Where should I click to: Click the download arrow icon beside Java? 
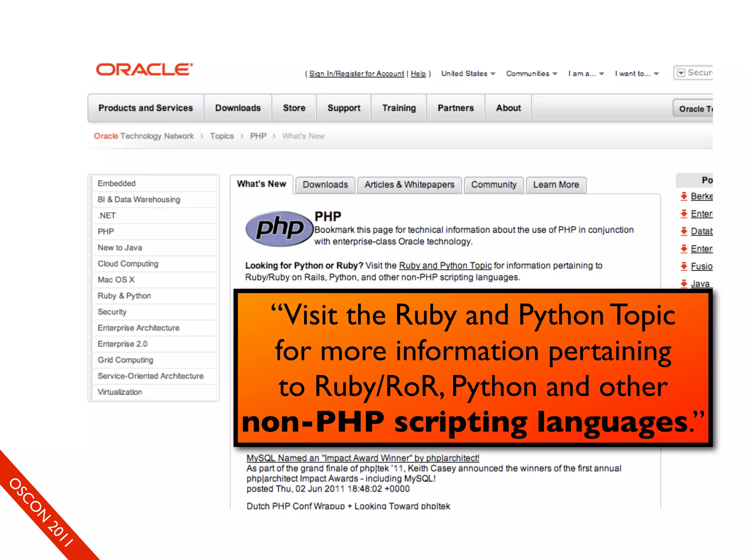click(684, 283)
